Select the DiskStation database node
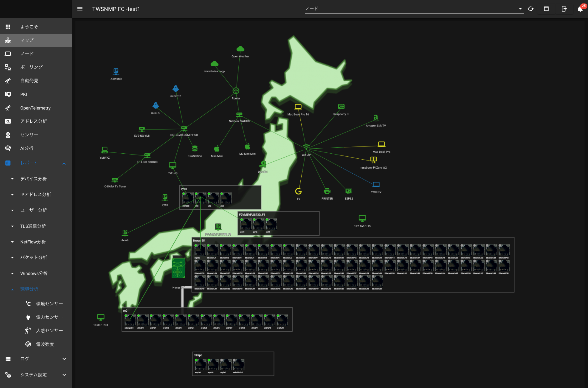The image size is (588, 388). click(x=195, y=149)
